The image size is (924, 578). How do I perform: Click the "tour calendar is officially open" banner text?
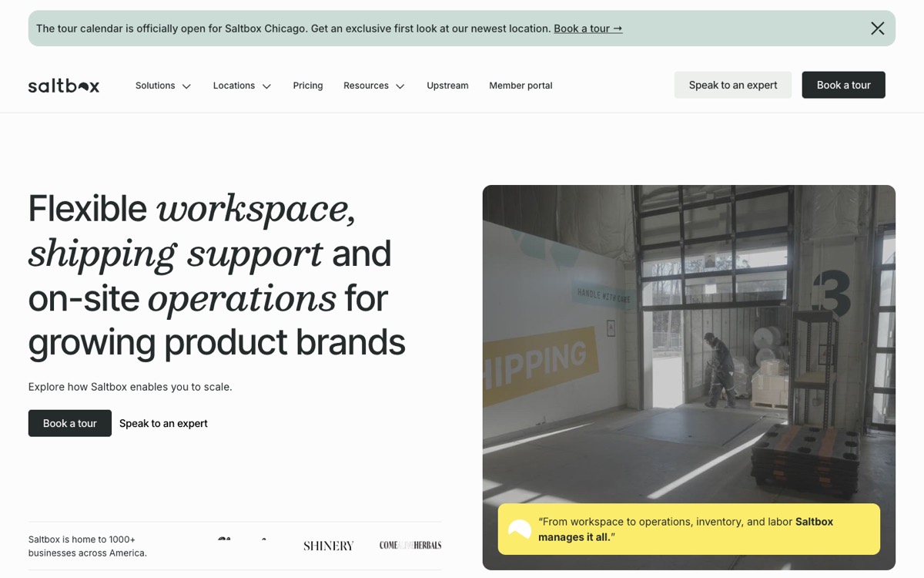pos(293,29)
